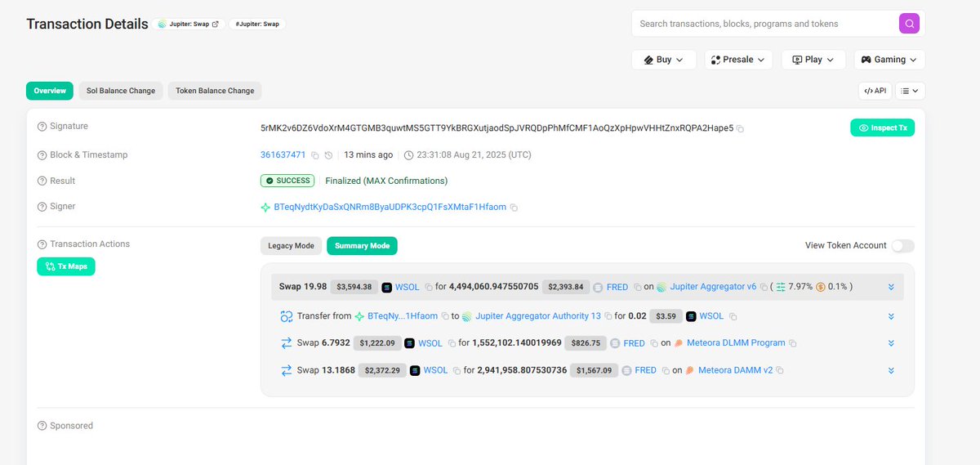Click swap arrows icon on 13.1868 row
The height and width of the screenshot is (465, 980).
[x=287, y=370]
